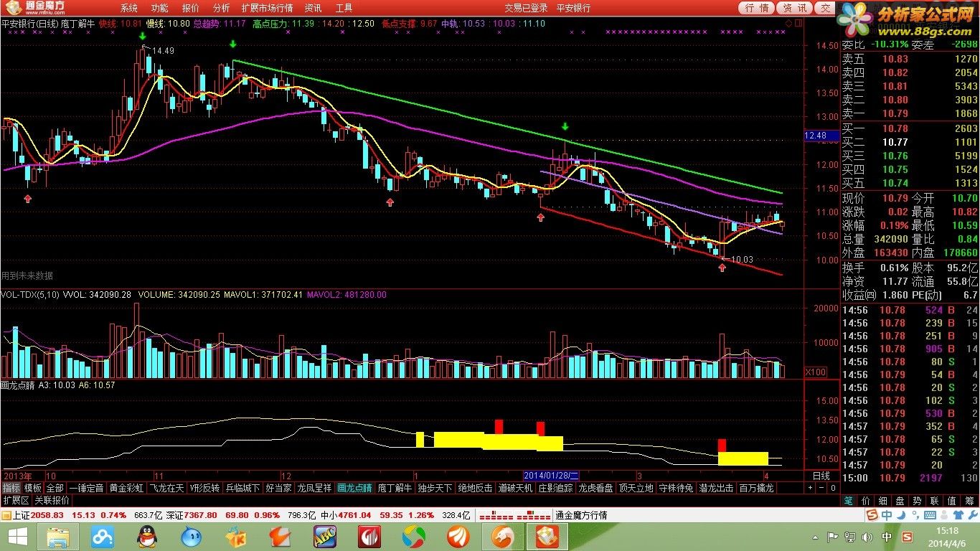Open the 系统 menu
The height and width of the screenshot is (551, 980).
(x=129, y=8)
